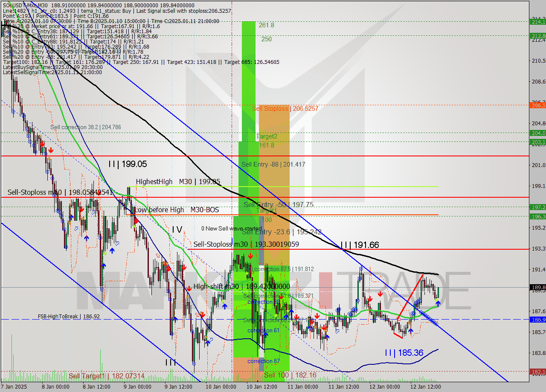The width and height of the screenshot is (546, 392).
Task: Click the 'Sell-Stoploss m30 | 193.30019059' label
Action: click(x=246, y=245)
